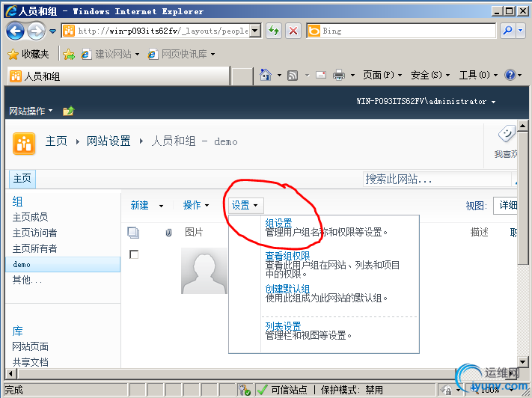
Task: Open the 共享文档 library link
Action: [x=30, y=362]
